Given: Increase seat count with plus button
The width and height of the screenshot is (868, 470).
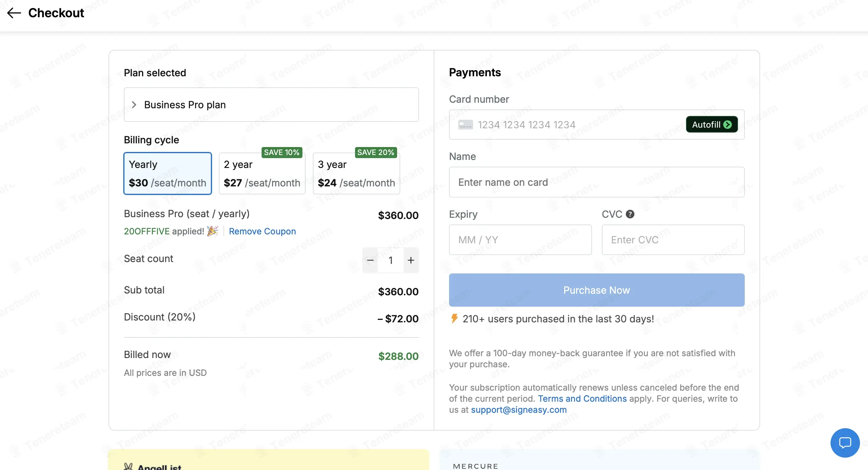Looking at the screenshot, I should (x=411, y=260).
